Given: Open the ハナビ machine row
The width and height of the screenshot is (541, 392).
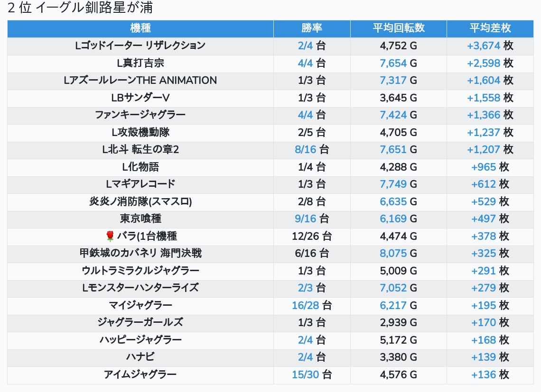Looking at the screenshot, I should [140, 357].
